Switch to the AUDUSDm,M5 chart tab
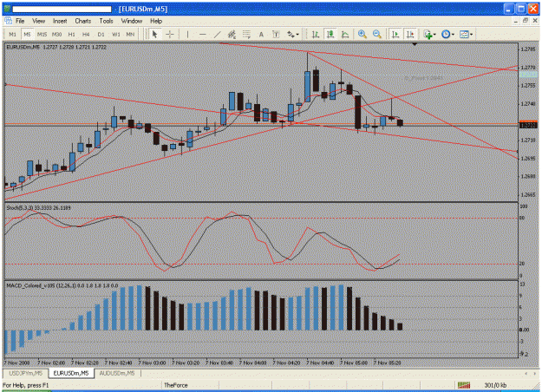The height and width of the screenshot is (392, 542). click(117, 373)
